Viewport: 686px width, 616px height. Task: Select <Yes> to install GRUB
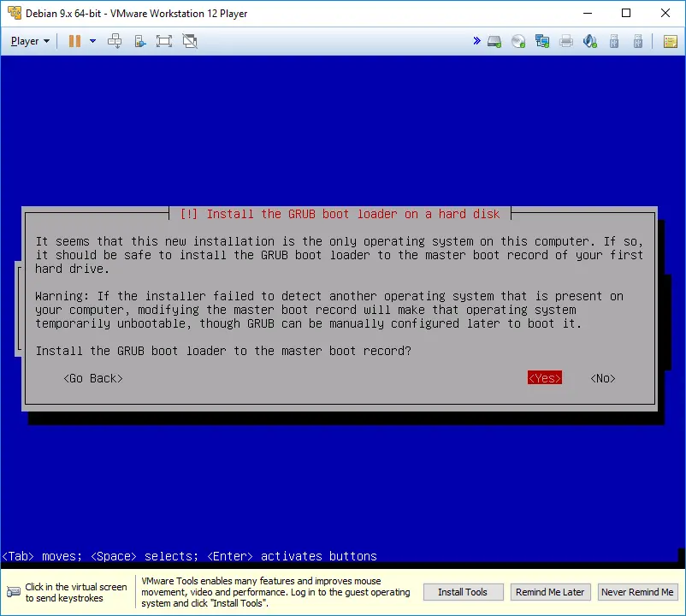545,378
